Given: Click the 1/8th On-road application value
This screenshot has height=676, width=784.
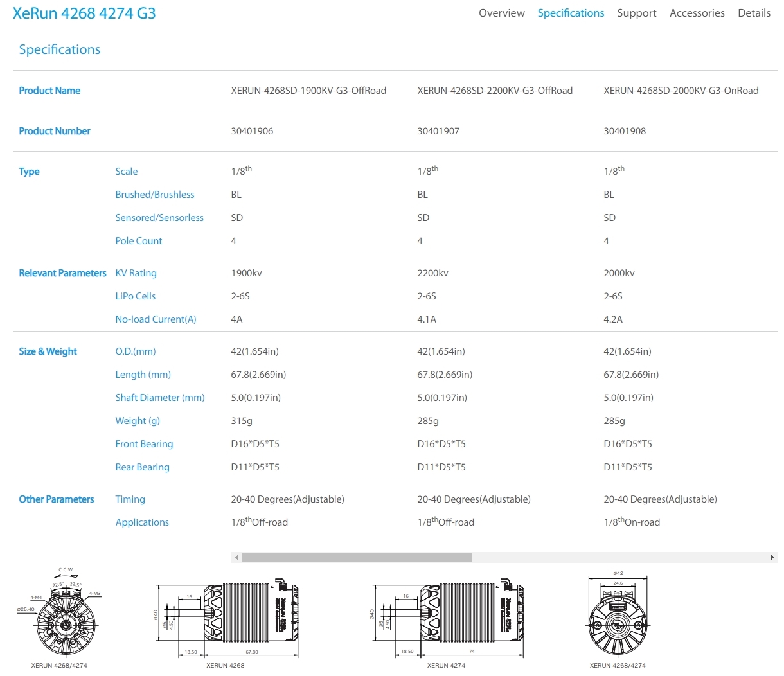Looking at the screenshot, I should [x=632, y=522].
